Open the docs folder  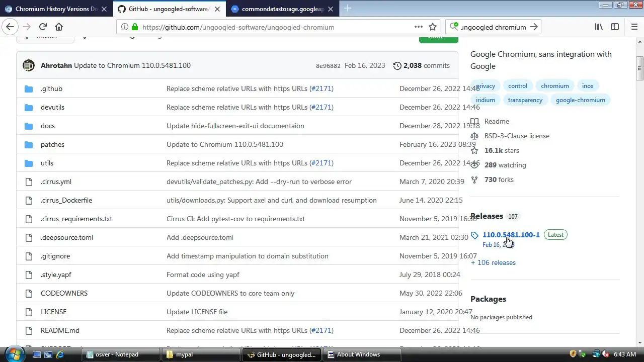48,126
